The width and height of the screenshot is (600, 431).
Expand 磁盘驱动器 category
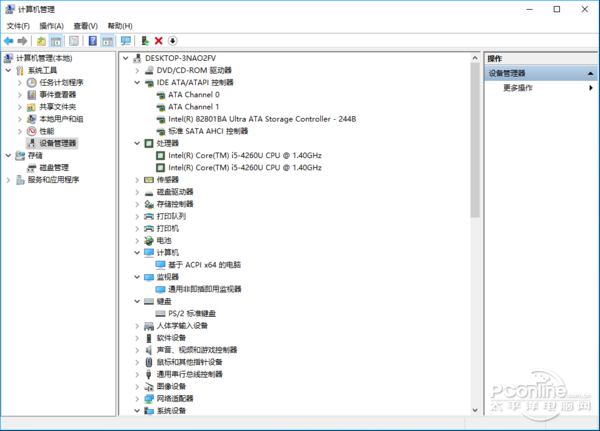(x=137, y=192)
